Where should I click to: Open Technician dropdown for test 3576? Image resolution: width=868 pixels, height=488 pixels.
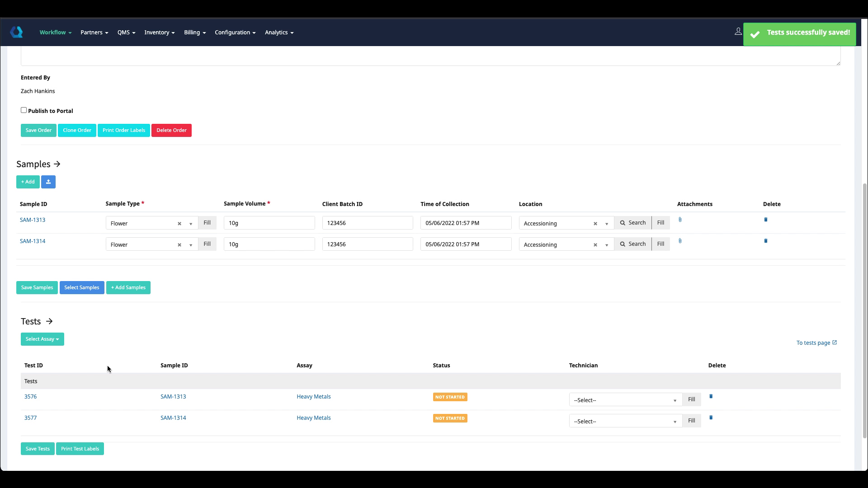coord(625,400)
